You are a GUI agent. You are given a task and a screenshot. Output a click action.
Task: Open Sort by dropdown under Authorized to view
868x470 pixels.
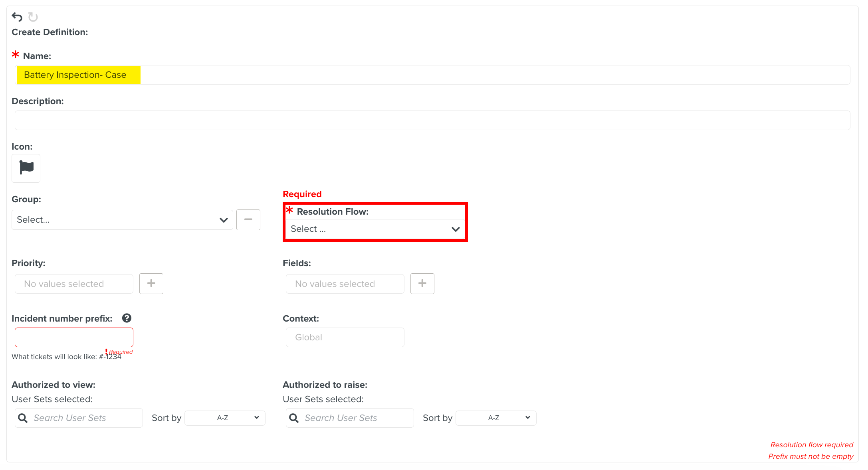point(225,418)
